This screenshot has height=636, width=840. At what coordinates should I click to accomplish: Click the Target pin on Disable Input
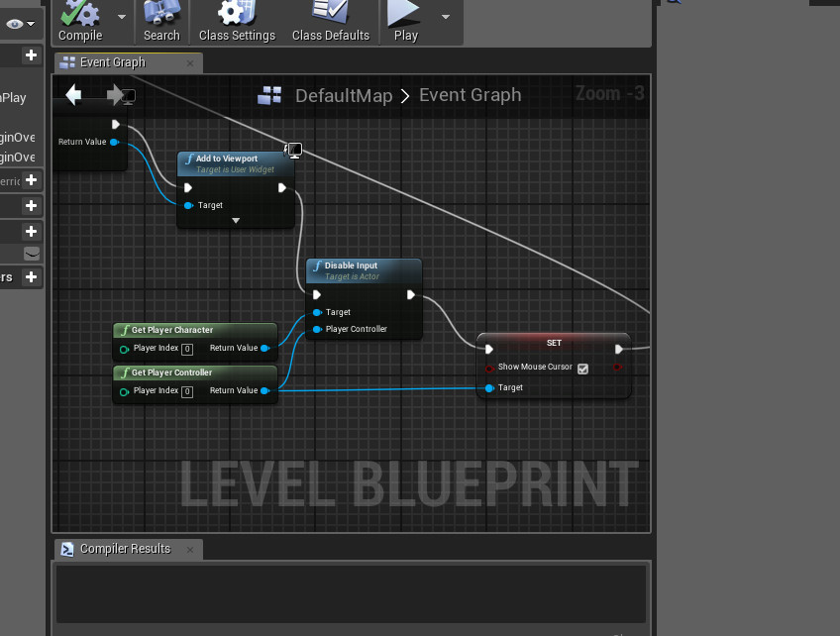click(317, 312)
